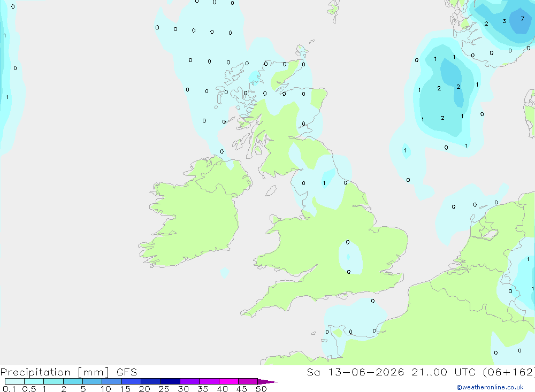Click the '0.1' legend scale label
Viewport: 535px width, 392px height.
pos(9,389)
